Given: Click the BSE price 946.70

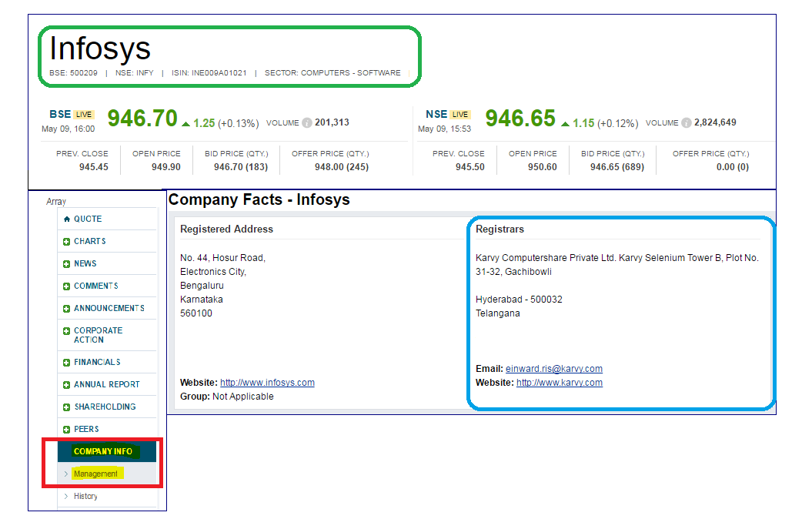Looking at the screenshot, I should 142,119.
